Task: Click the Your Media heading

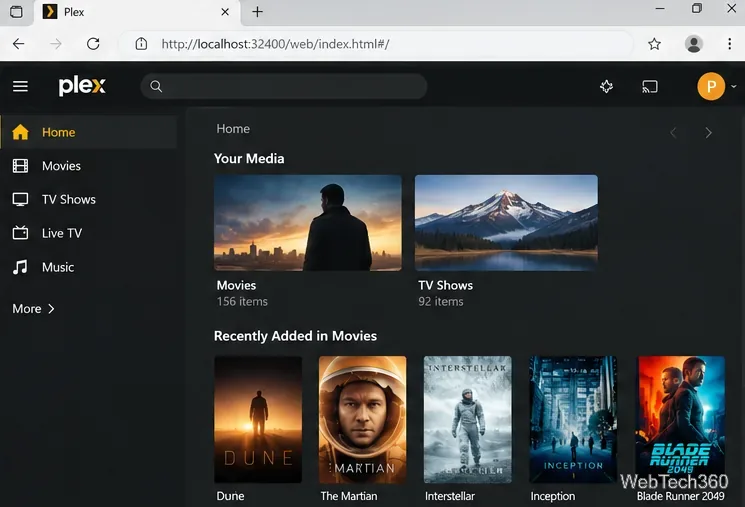Action: pyautogui.click(x=249, y=159)
